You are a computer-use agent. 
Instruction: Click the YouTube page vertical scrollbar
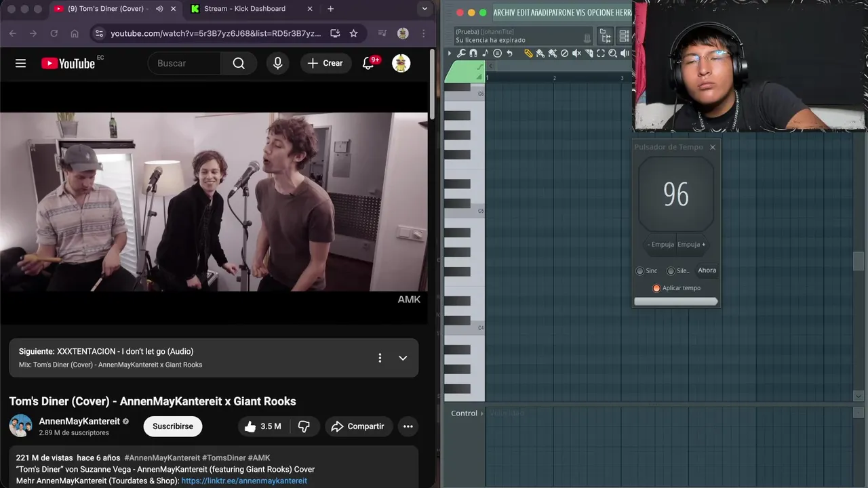pos(433,85)
